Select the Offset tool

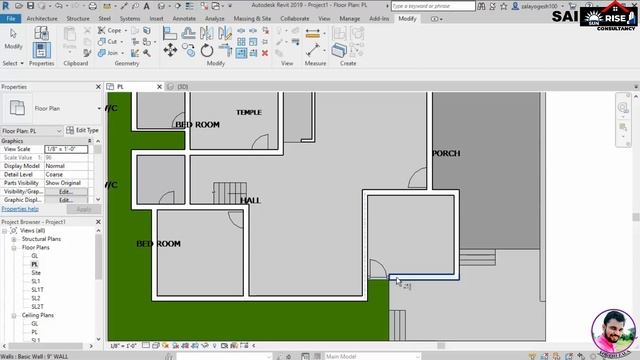pos(188,33)
